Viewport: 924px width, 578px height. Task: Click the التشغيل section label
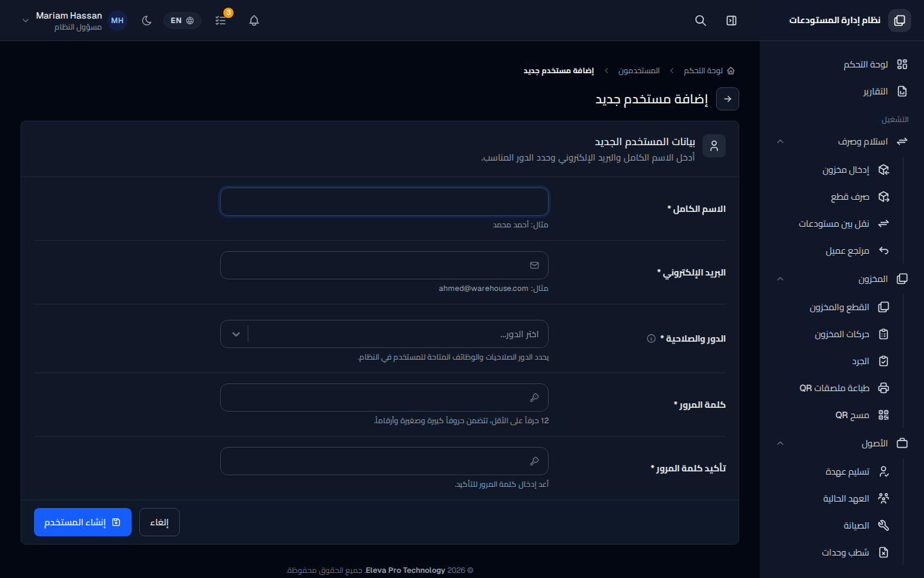coord(895,119)
